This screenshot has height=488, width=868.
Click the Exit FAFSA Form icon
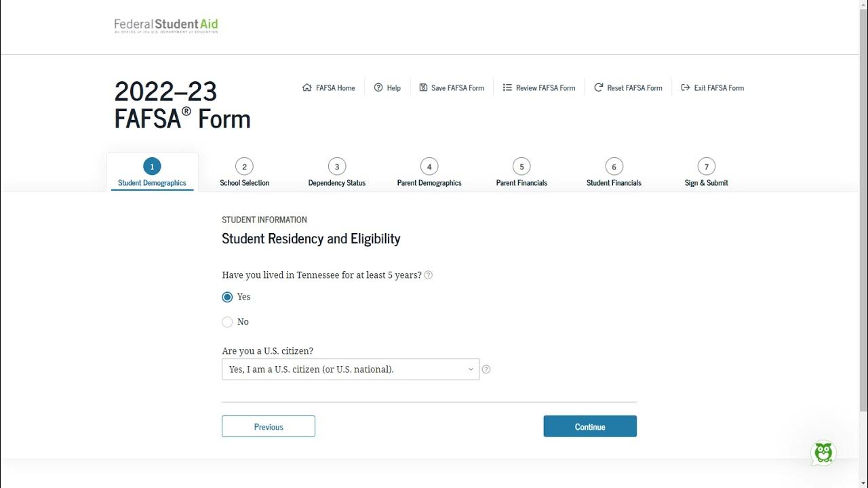[686, 87]
